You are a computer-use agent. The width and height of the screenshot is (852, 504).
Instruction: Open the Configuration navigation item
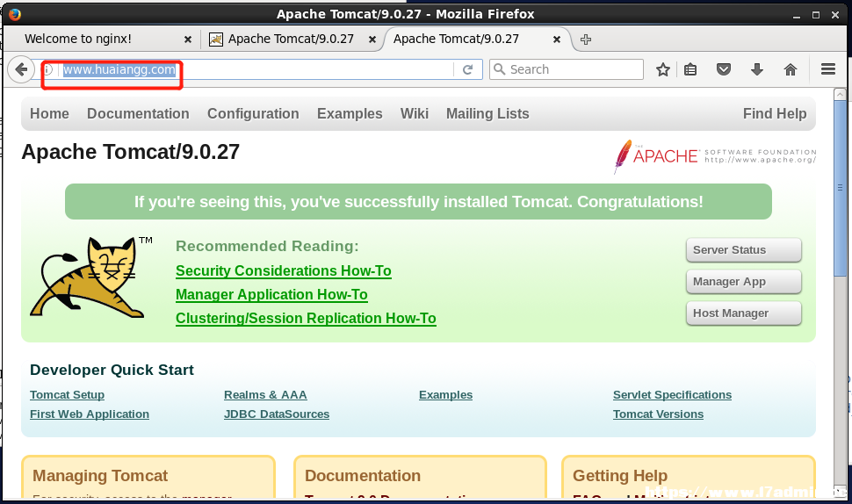click(253, 113)
